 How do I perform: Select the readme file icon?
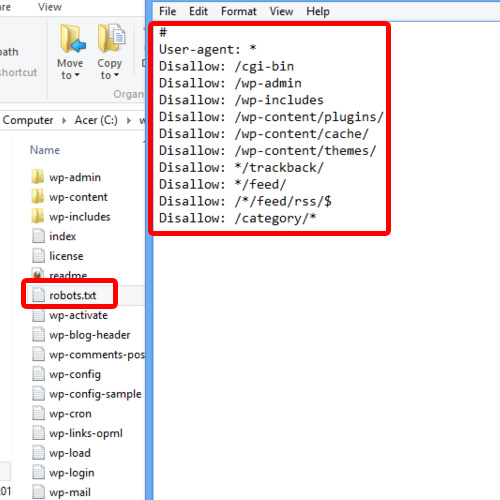coord(38,274)
